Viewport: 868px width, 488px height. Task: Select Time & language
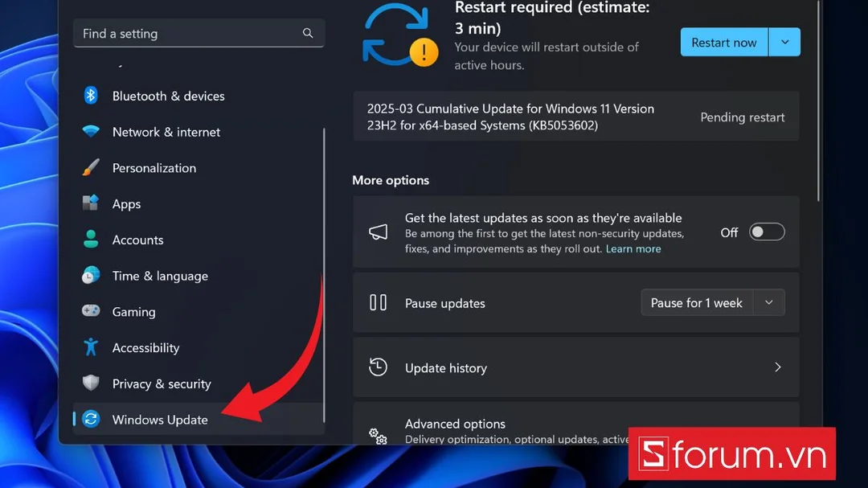199,276
